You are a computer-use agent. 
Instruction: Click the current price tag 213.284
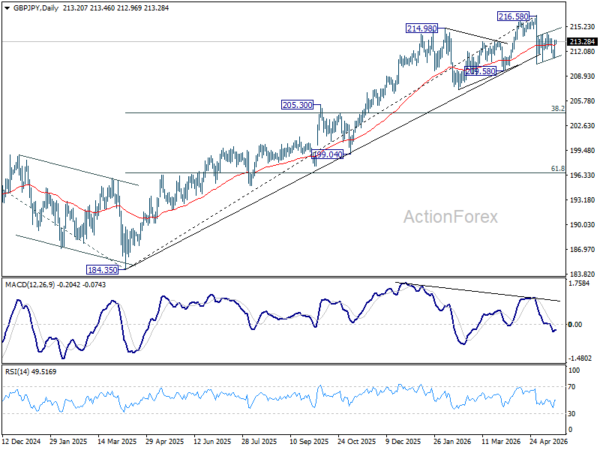[582, 41]
